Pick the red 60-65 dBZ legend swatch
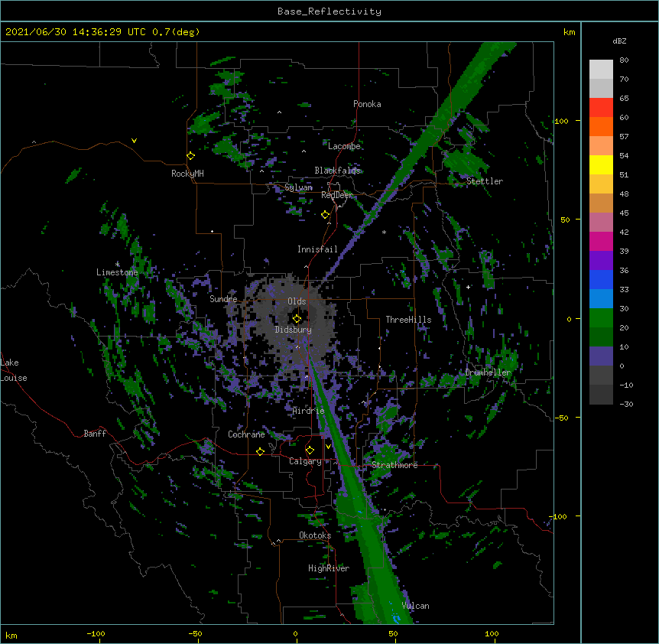The width and height of the screenshot is (659, 644). coord(601,108)
